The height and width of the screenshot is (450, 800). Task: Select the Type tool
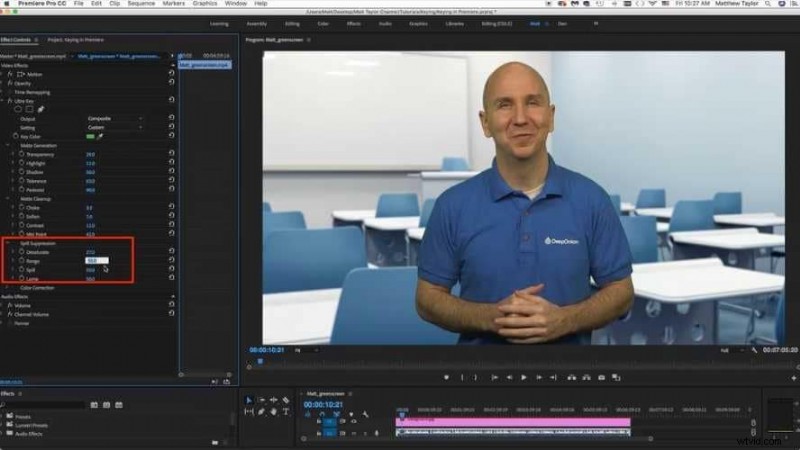286,411
